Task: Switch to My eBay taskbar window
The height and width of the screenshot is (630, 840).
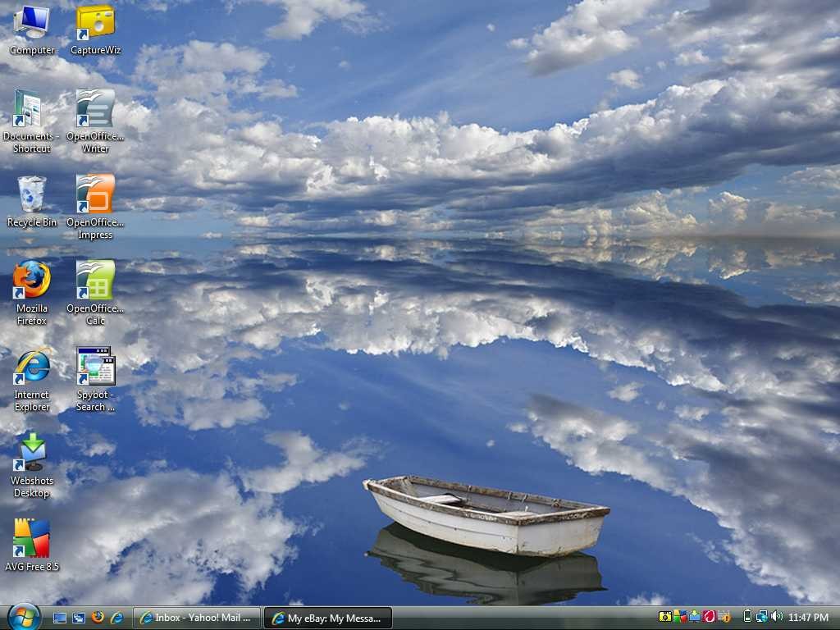Action: 328,618
